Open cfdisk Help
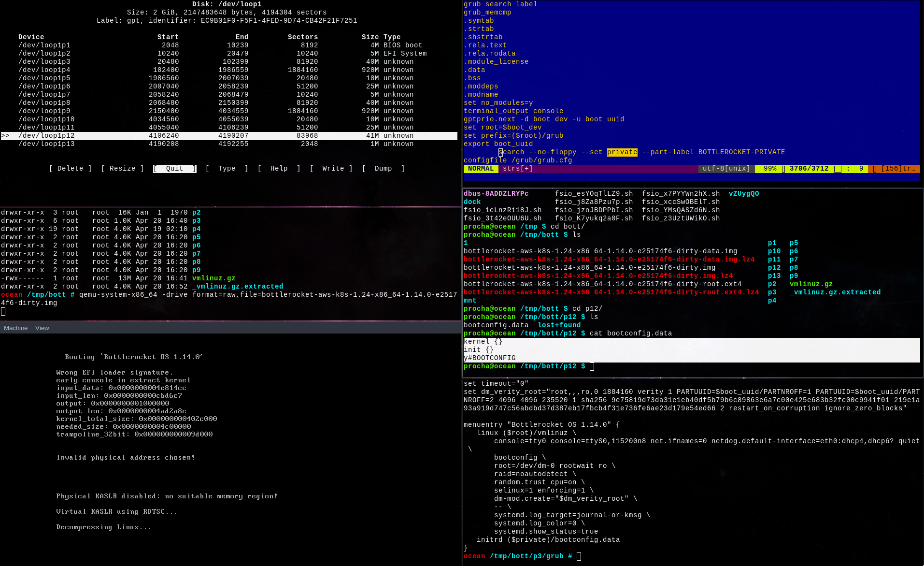 [x=279, y=168]
